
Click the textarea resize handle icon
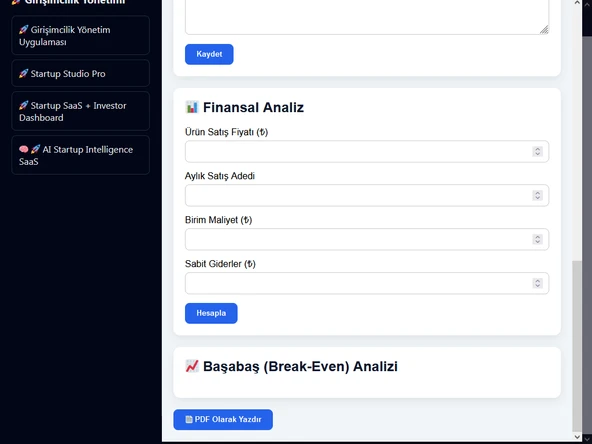click(544, 30)
